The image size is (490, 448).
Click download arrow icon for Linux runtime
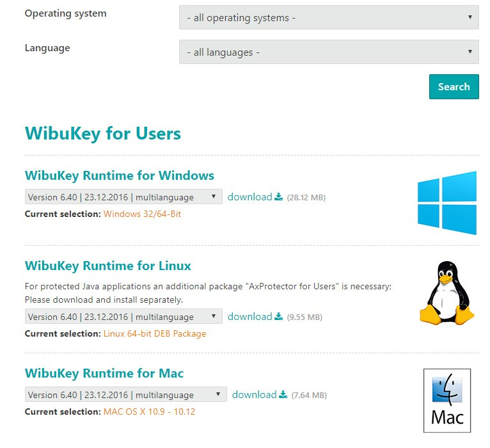click(x=278, y=317)
